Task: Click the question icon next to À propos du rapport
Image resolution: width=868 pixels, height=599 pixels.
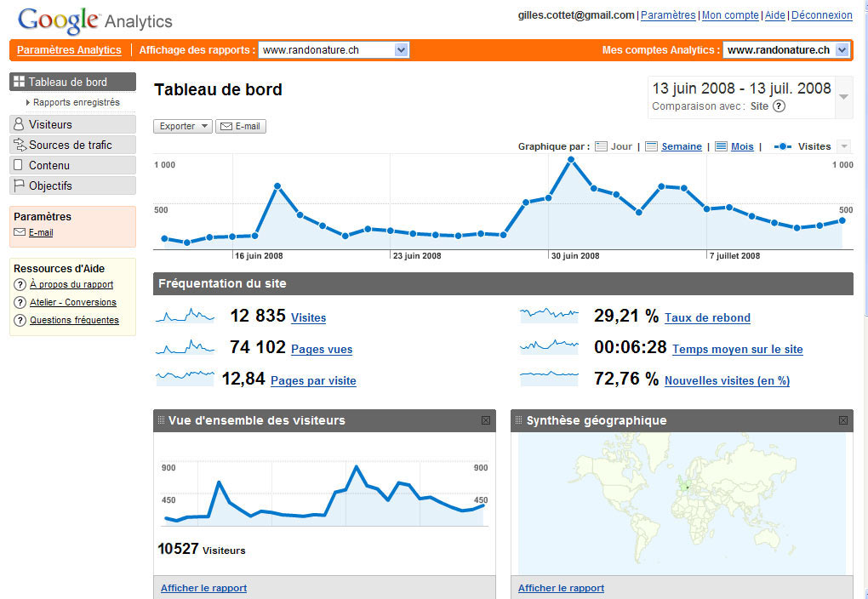Action: coord(20,285)
